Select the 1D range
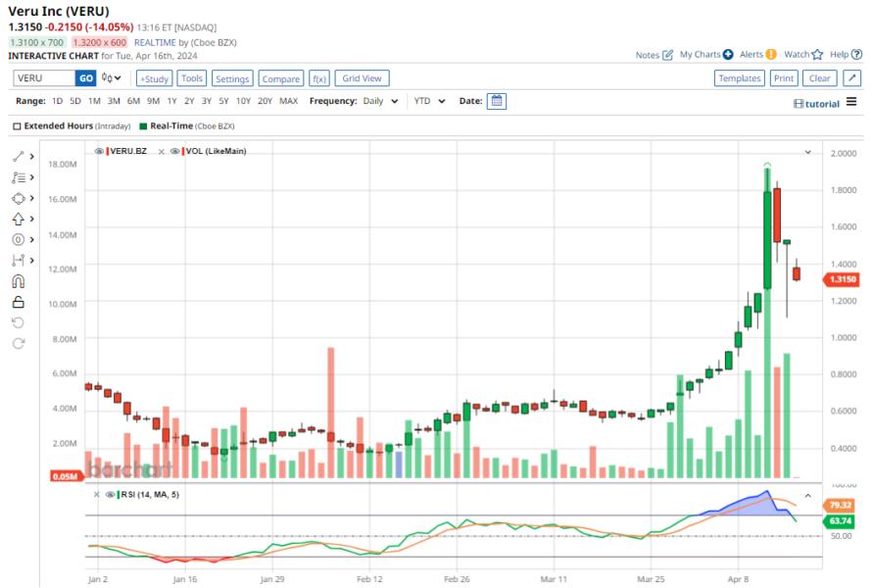This screenshot has height=588, width=873. (58, 101)
